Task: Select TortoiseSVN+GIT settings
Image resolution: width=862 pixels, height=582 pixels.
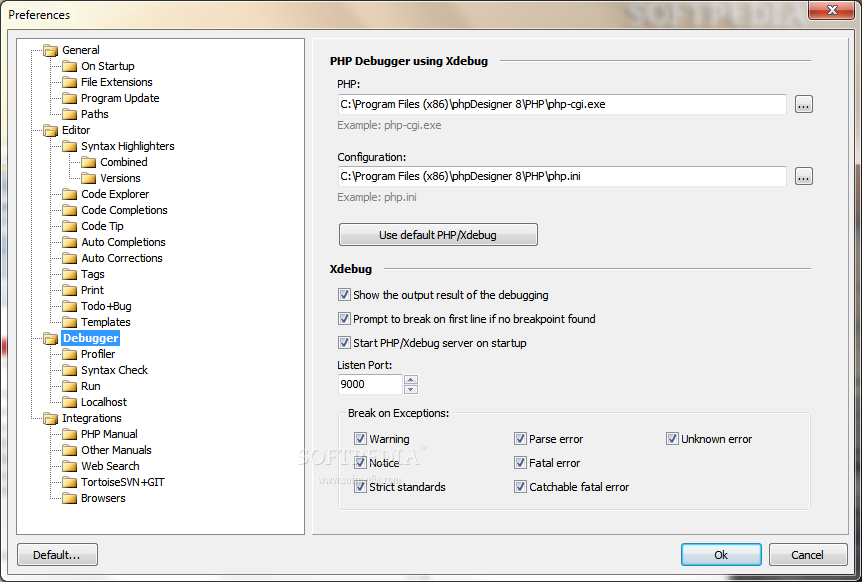Action: [x=123, y=482]
